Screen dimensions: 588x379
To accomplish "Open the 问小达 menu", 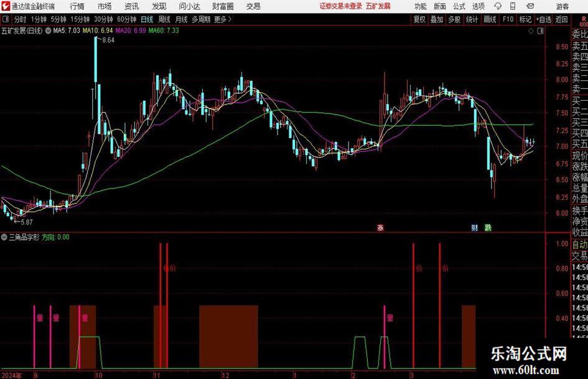I will (x=189, y=6).
